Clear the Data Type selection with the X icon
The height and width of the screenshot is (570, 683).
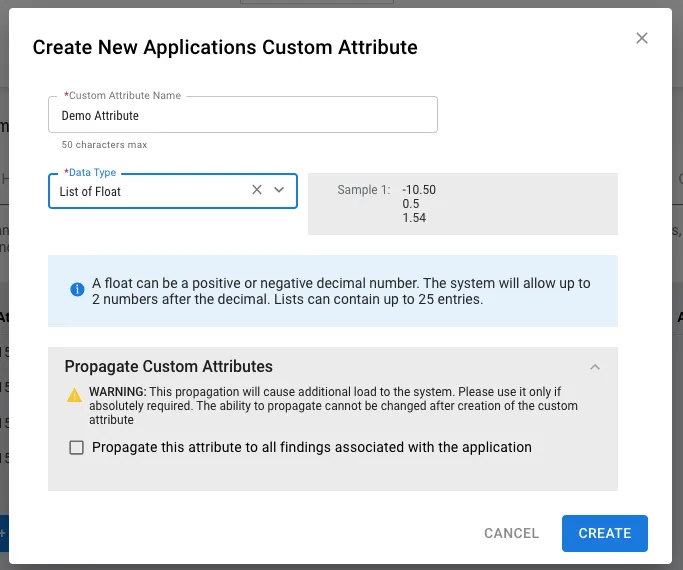[x=257, y=189]
